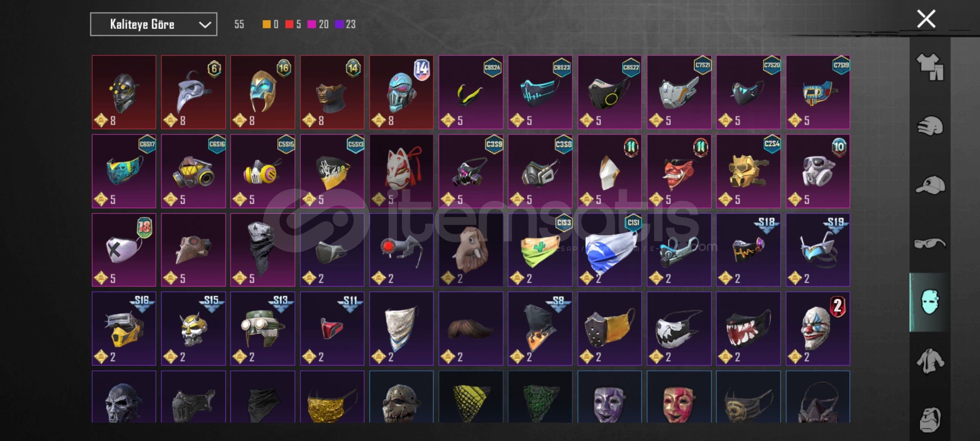Pick the brown mustache item
980x441 pixels.
tap(471, 329)
